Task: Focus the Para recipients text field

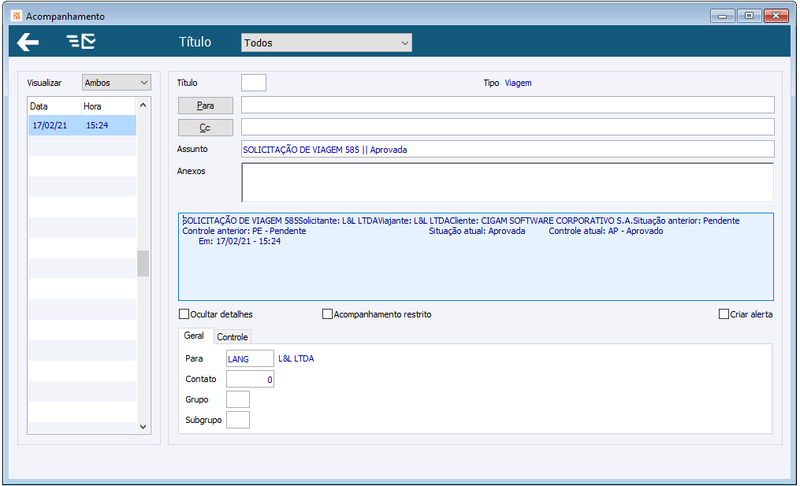Action: [x=508, y=105]
